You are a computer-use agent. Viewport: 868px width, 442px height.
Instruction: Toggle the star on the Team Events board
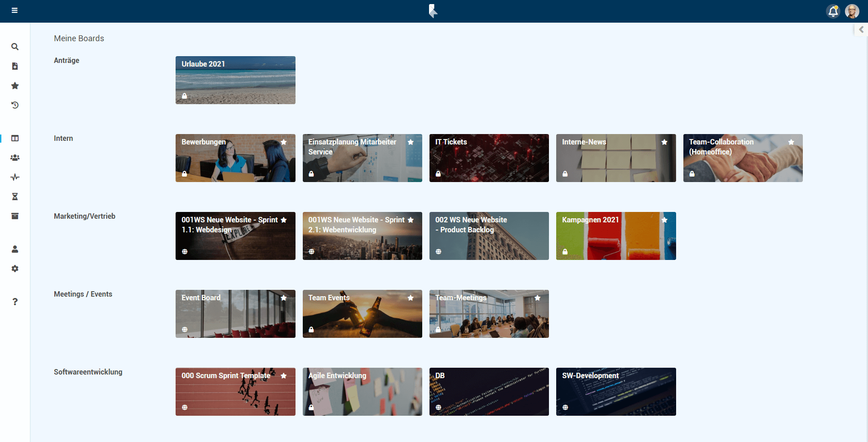point(410,298)
